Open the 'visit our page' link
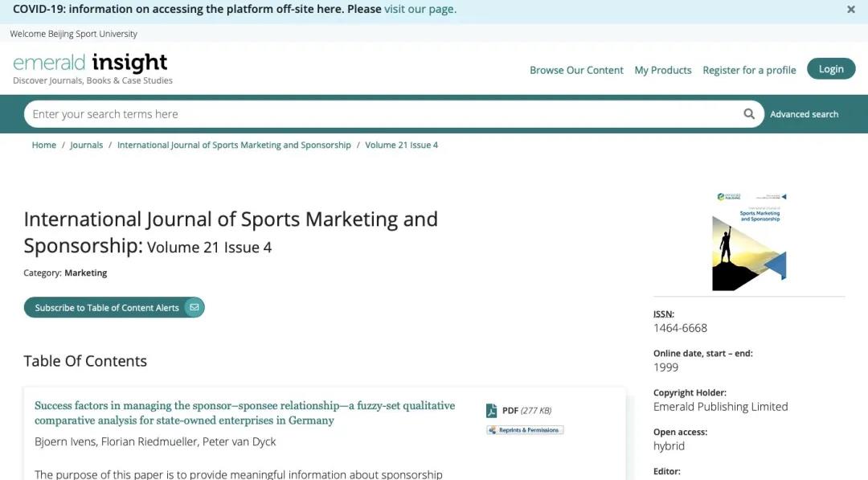The width and height of the screenshot is (868, 480). point(420,10)
